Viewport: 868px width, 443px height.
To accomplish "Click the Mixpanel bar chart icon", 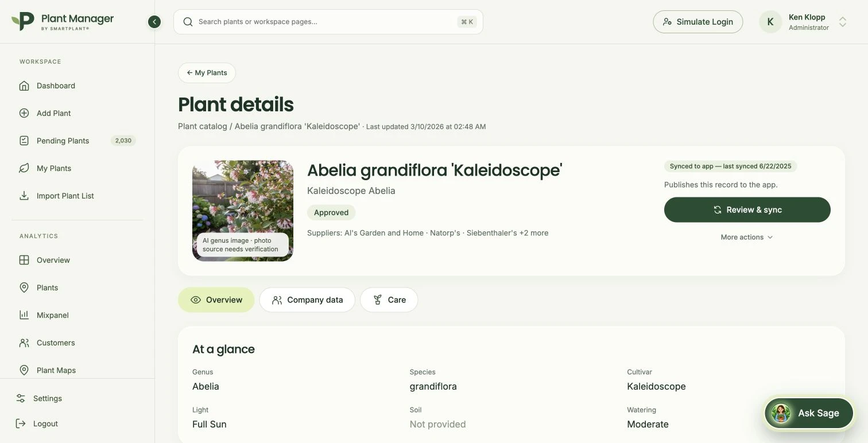I will 24,315.
